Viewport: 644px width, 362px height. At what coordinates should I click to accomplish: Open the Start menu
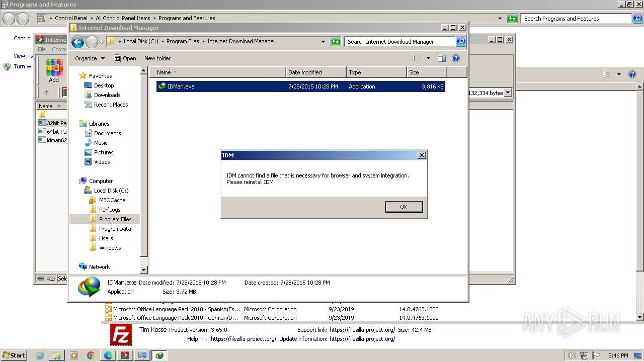click(14, 355)
